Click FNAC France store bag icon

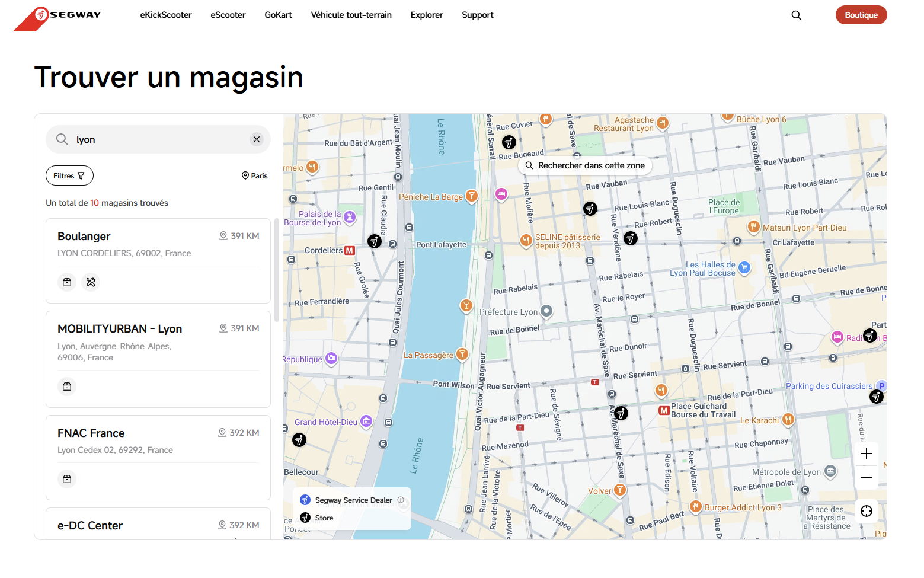(x=67, y=479)
